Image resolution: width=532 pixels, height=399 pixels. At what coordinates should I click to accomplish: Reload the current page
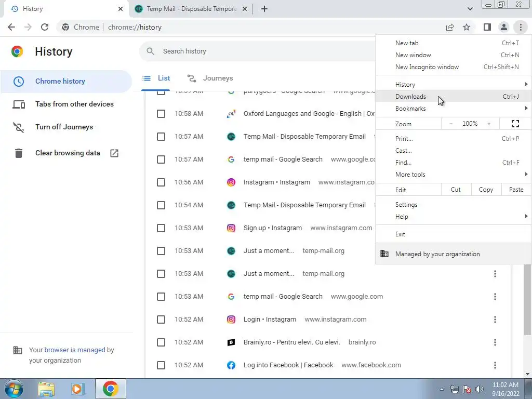tap(45, 27)
